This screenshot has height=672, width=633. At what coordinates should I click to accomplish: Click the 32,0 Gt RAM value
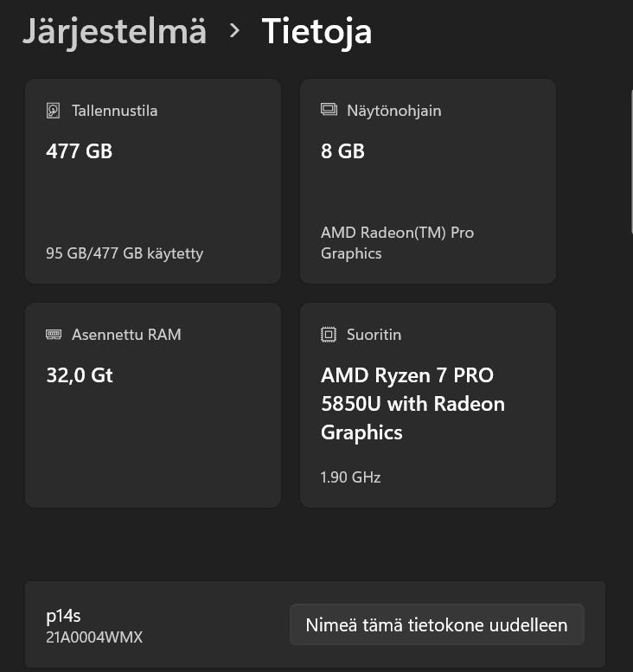coord(80,375)
